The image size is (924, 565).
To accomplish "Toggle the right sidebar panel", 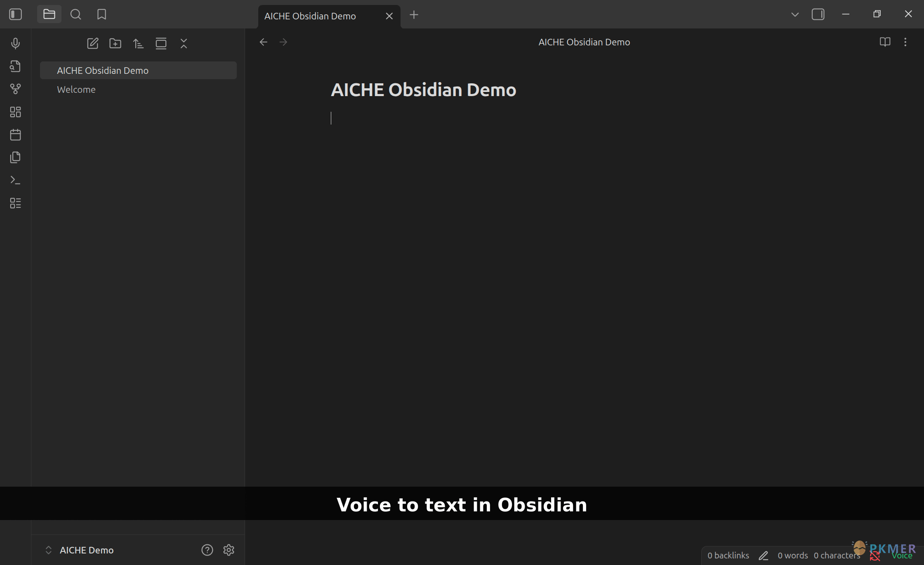I will (x=818, y=14).
